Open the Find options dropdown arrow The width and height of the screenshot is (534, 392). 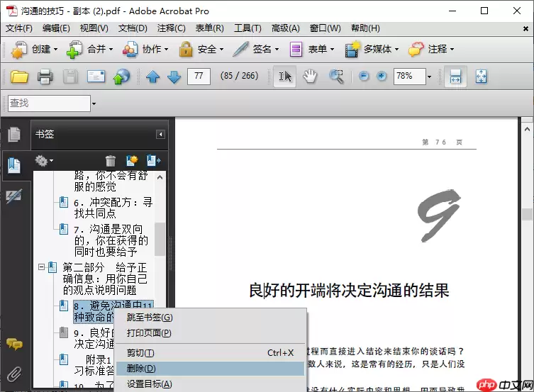pyautogui.click(x=94, y=103)
